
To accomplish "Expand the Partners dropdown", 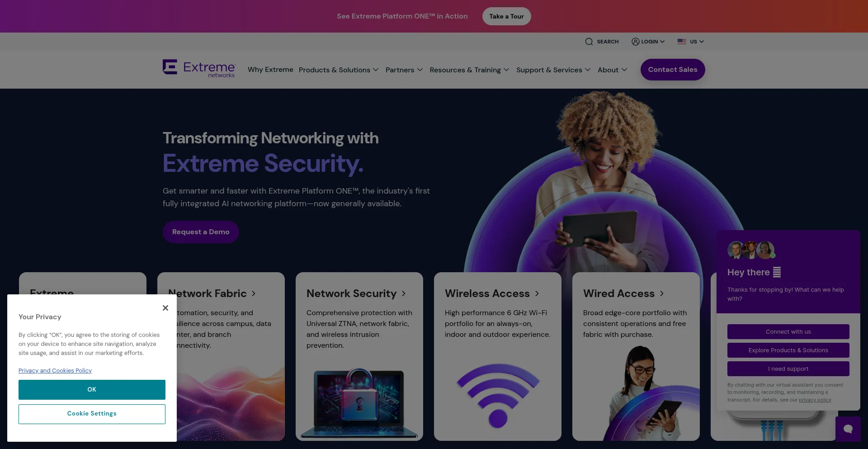I will tap(404, 70).
